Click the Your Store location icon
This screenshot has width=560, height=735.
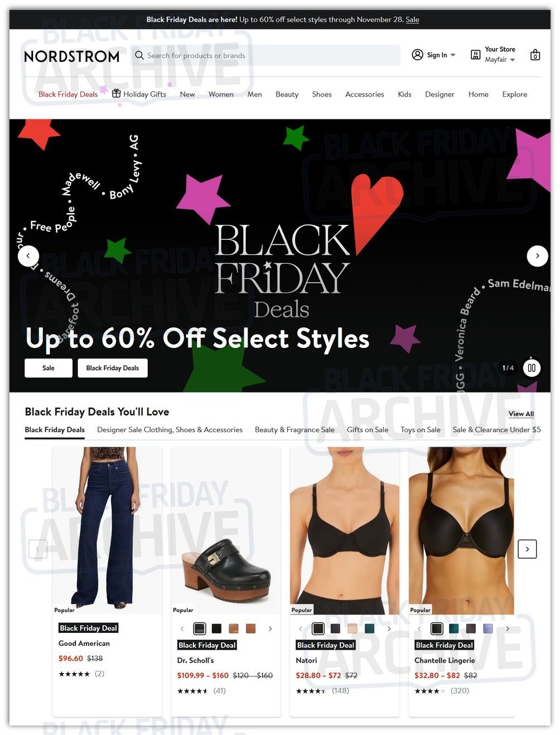click(x=475, y=55)
